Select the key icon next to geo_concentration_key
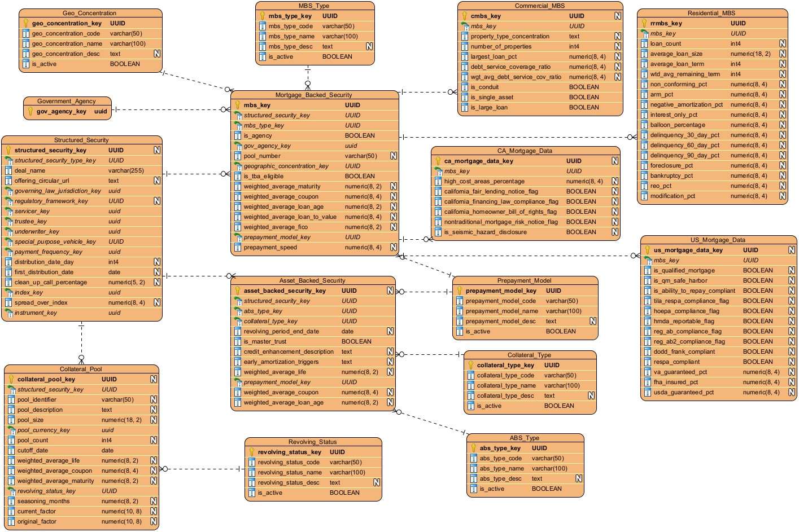Screen dimensions: 799x532 (x=26, y=24)
